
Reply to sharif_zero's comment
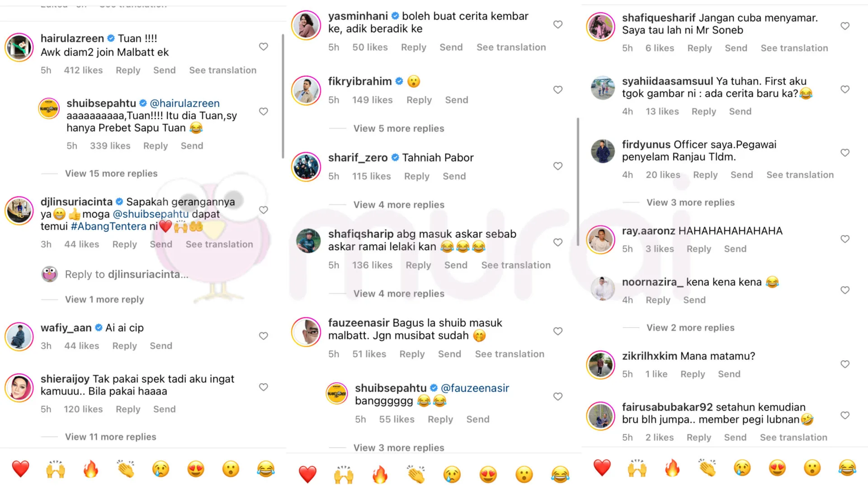[417, 176]
